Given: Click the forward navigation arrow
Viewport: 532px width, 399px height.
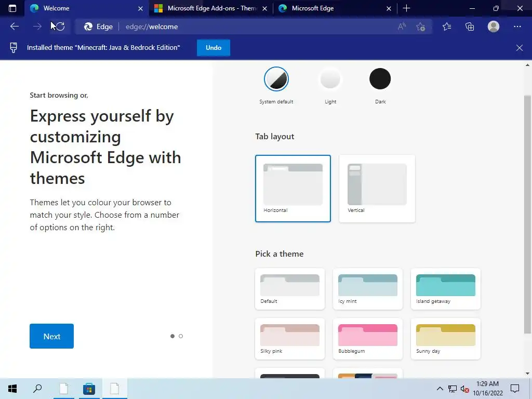Looking at the screenshot, I should (x=37, y=26).
